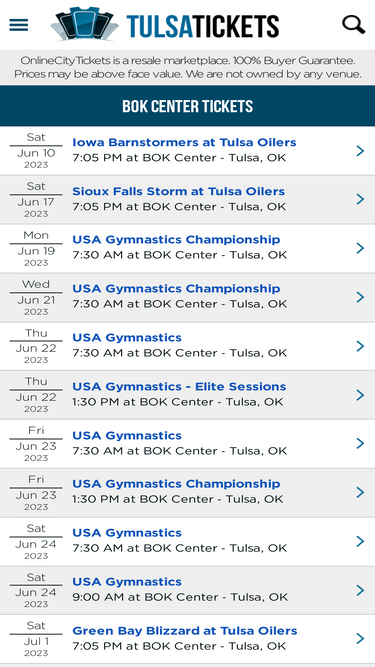The image size is (375, 667).
Task: Open Sat Jun 24 7:30 AM USA Gymnastics
Action: pos(127,533)
